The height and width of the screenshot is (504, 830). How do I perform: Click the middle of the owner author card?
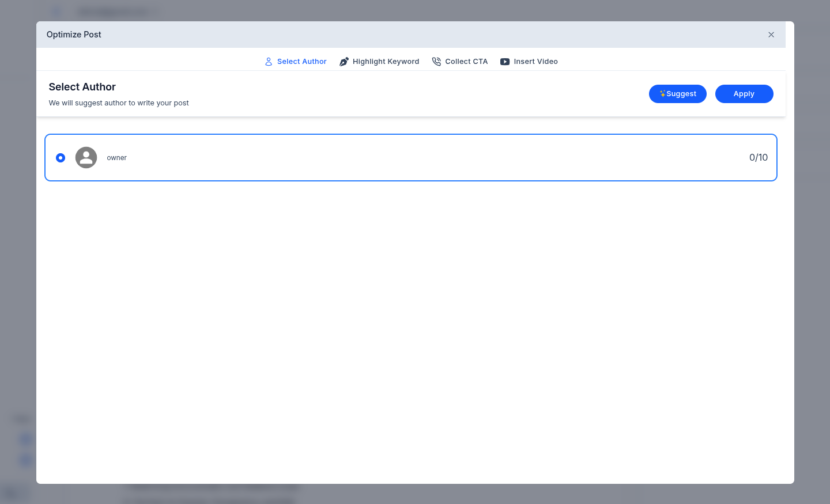[x=410, y=158]
